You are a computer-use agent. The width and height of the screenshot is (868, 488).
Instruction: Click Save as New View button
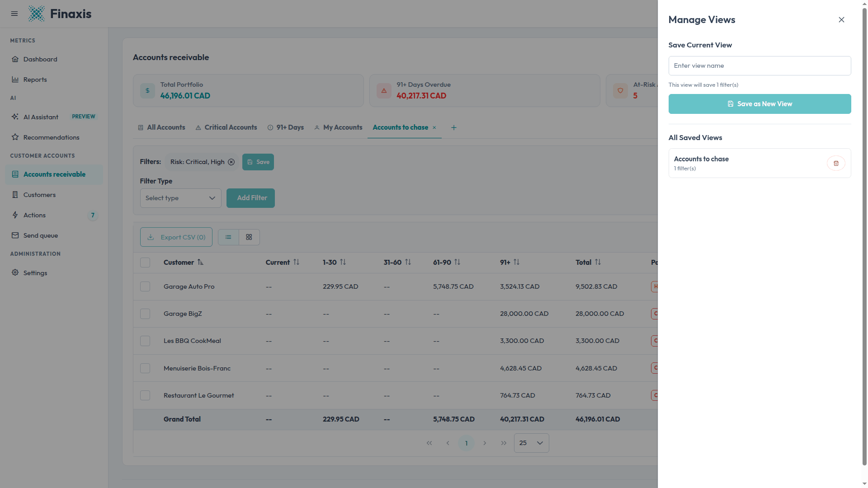(760, 104)
